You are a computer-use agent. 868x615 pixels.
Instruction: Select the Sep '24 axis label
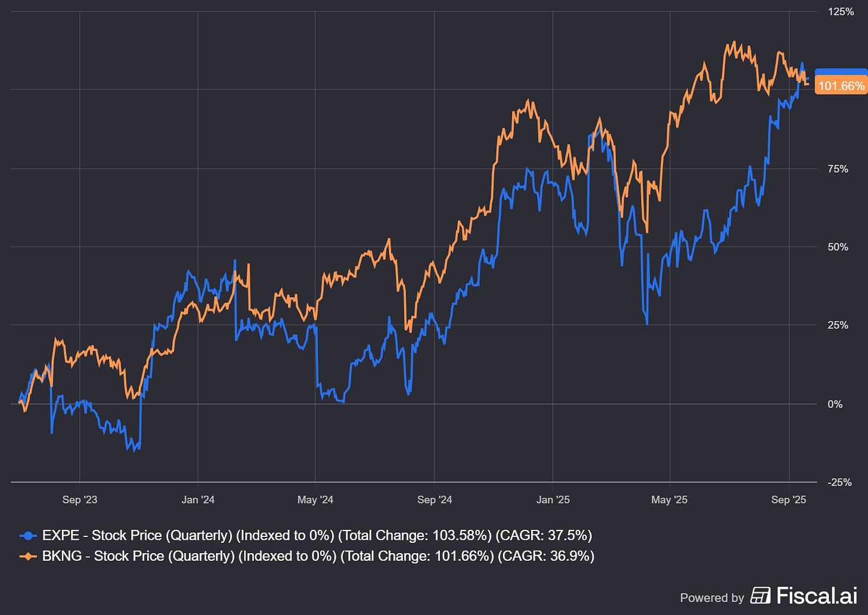pos(435,500)
